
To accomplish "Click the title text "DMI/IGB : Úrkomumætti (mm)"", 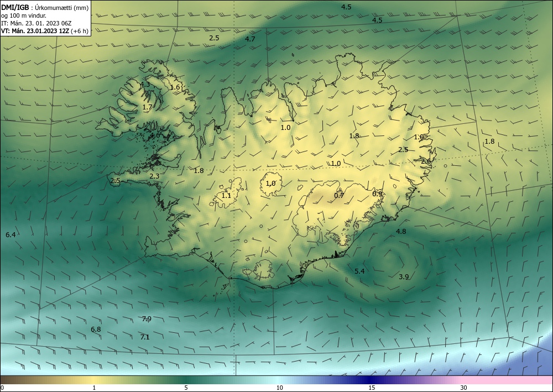I will pos(45,7).
